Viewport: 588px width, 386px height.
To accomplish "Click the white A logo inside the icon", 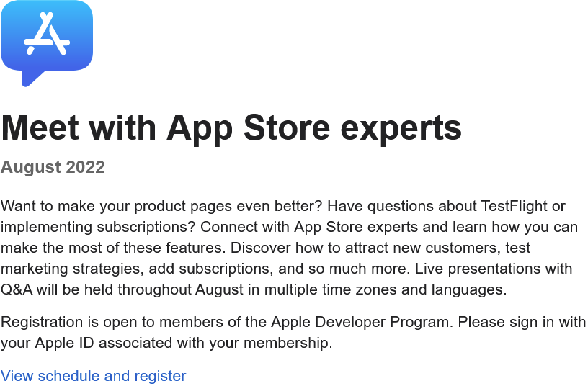I will pos(47,34).
